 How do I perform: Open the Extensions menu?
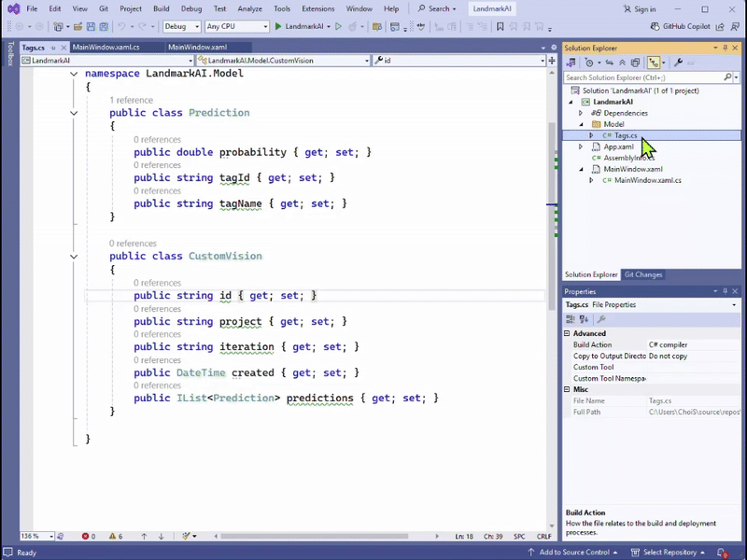pyautogui.click(x=317, y=8)
